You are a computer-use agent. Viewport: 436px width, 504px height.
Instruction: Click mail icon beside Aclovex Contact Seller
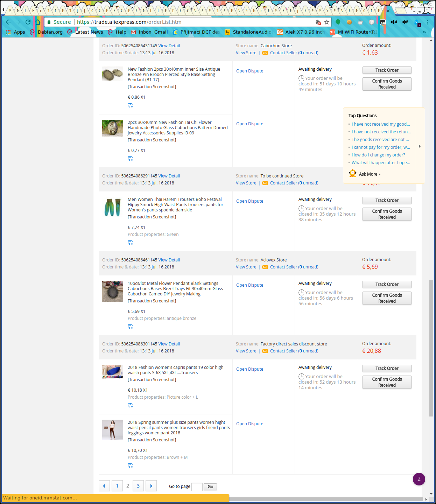tap(265, 267)
